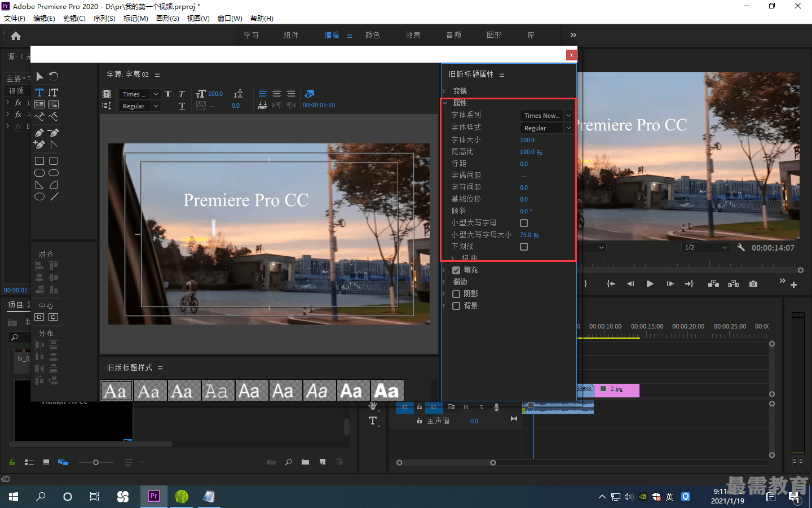
Task: Switch to the 颜色 workspace tab
Action: pyautogui.click(x=372, y=35)
